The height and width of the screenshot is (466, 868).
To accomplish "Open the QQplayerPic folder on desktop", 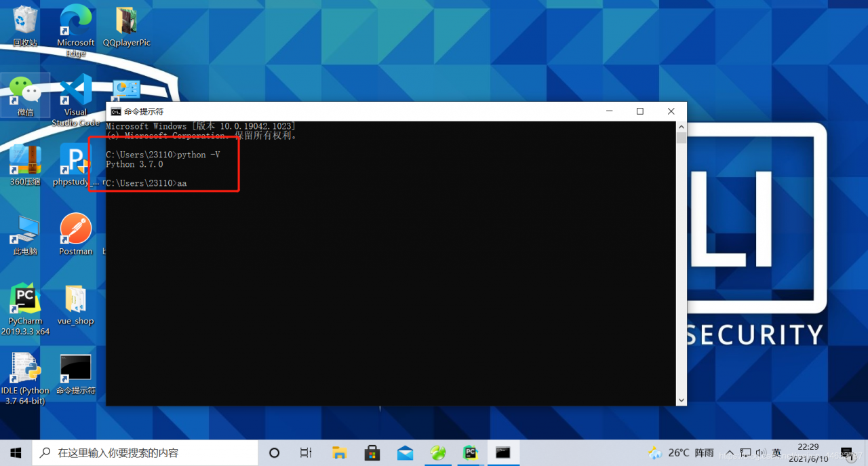I will point(127,27).
